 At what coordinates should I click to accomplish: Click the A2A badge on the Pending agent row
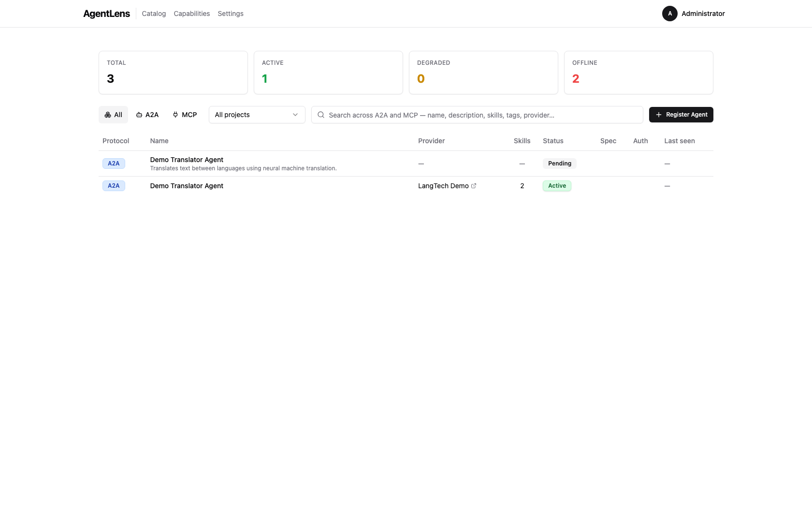[113, 164]
